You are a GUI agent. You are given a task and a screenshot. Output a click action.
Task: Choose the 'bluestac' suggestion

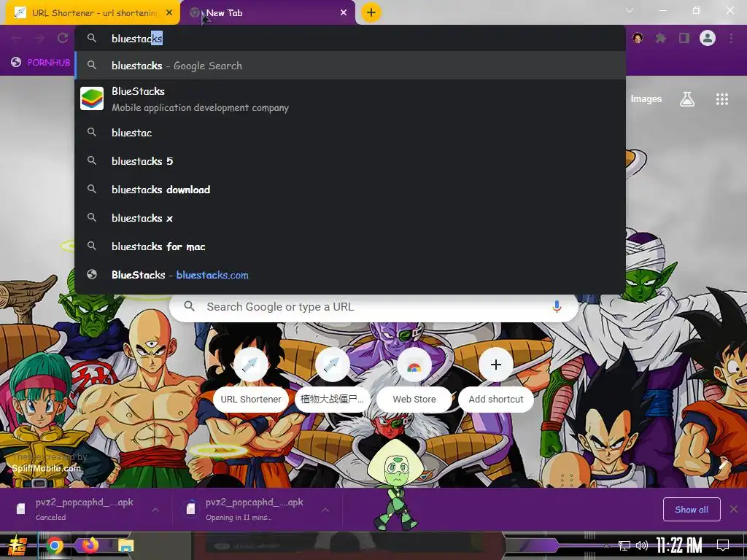click(350, 133)
